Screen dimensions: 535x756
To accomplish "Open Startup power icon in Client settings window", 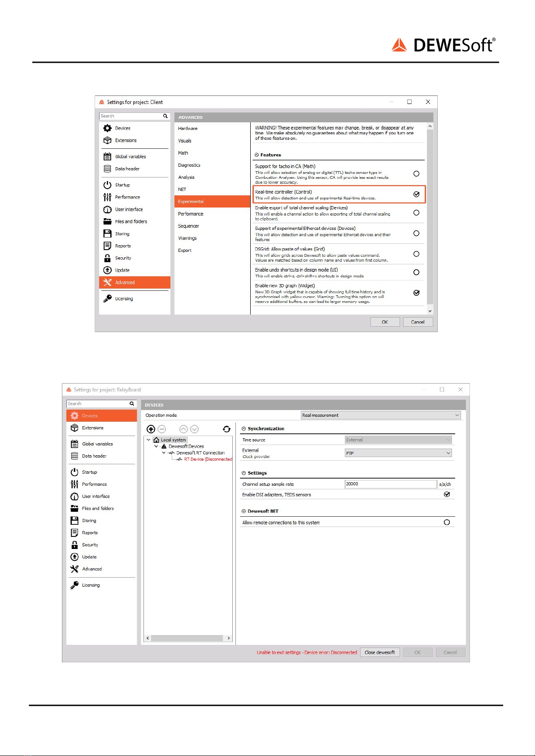I will 107,185.
